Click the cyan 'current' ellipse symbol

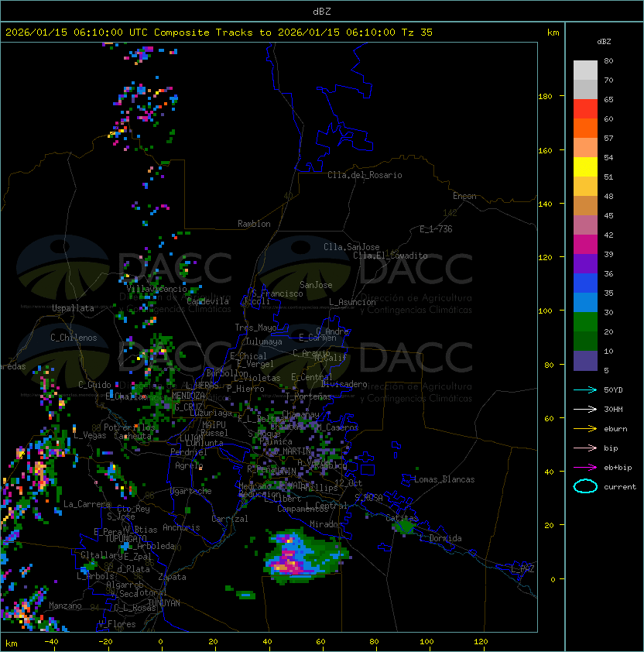click(585, 486)
